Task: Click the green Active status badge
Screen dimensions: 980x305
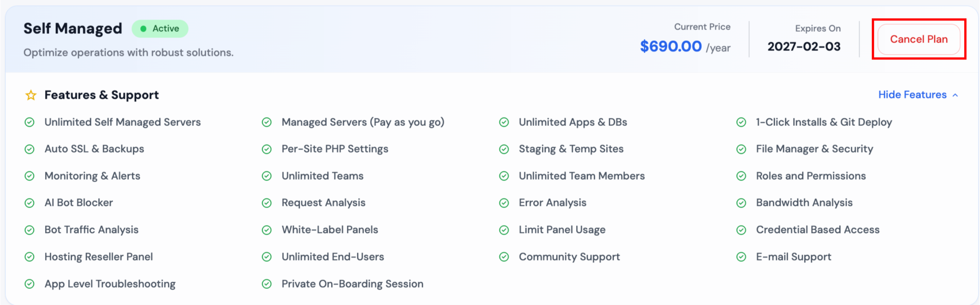Action: (x=160, y=29)
